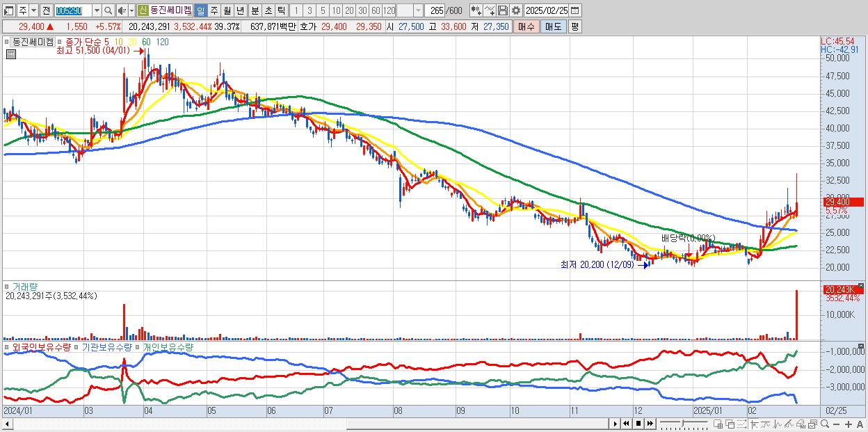Click the trend line drawing icon
The width and height of the screenshot is (868, 432).
765,424
